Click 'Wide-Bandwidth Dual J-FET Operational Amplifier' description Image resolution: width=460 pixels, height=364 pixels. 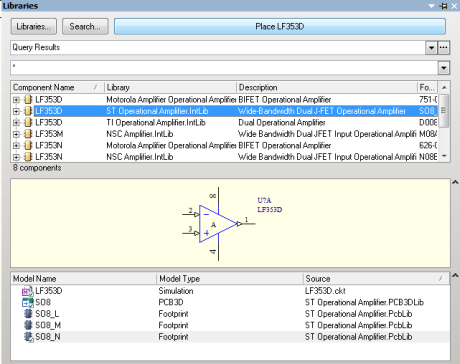322,111
